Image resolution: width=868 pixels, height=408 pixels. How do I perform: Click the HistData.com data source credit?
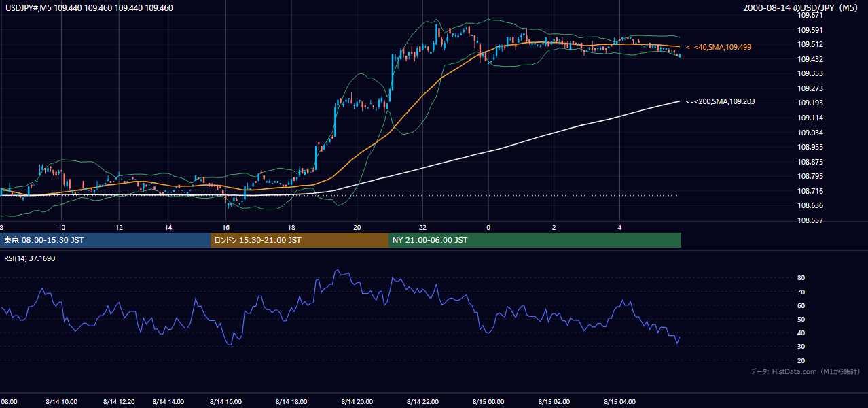(806, 371)
